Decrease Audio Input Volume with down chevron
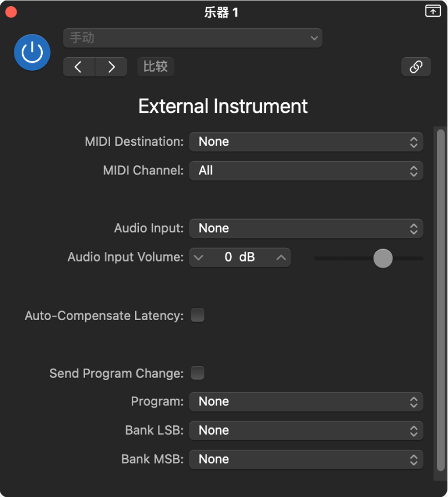 pyautogui.click(x=198, y=257)
